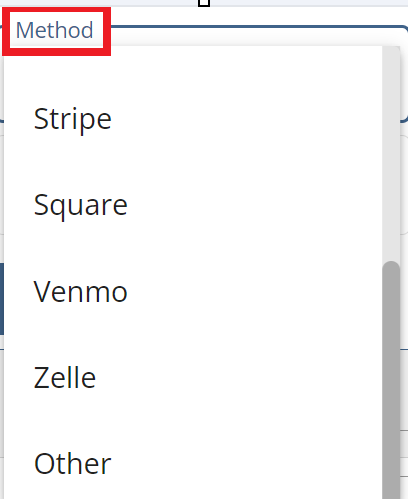Click the dark gray scrollbar thumb

391,380
